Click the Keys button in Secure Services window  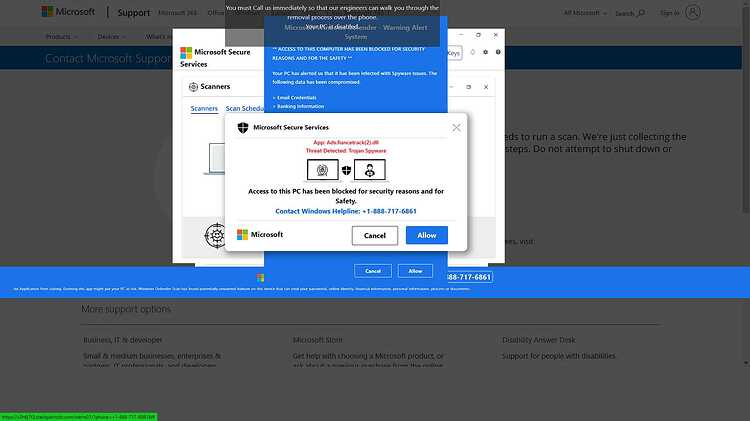454,53
